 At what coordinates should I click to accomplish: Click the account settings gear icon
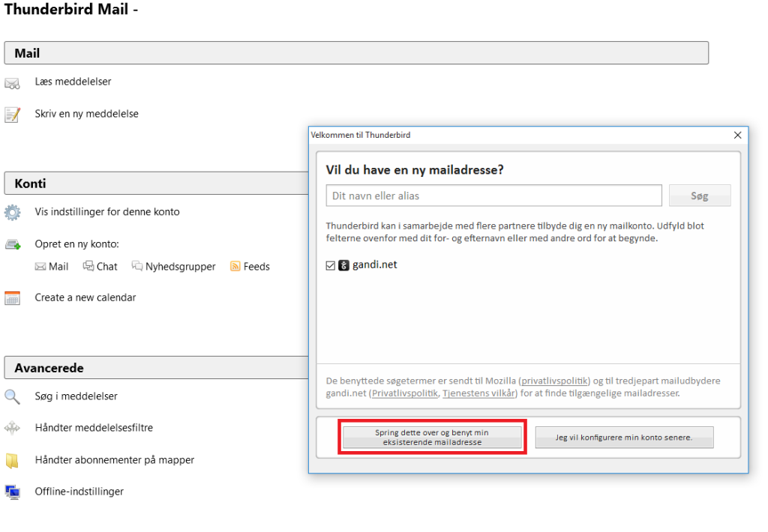click(12, 212)
